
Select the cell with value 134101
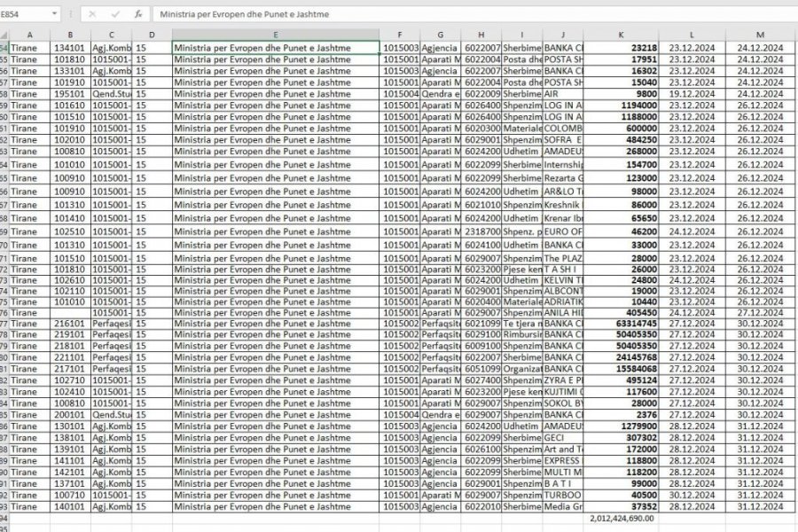[x=70, y=47]
